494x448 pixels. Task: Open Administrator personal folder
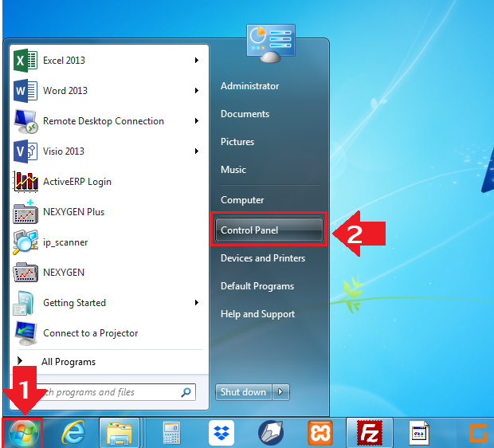point(250,86)
